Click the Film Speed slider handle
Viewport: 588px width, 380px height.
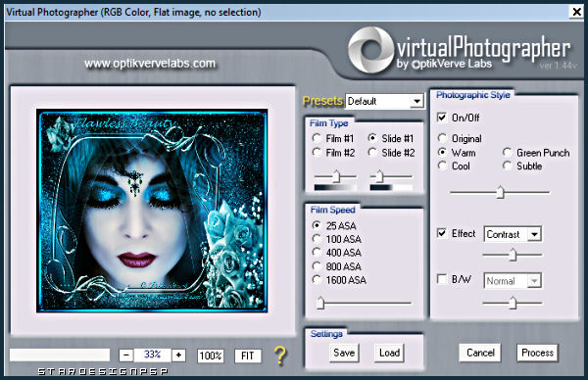tap(319, 303)
